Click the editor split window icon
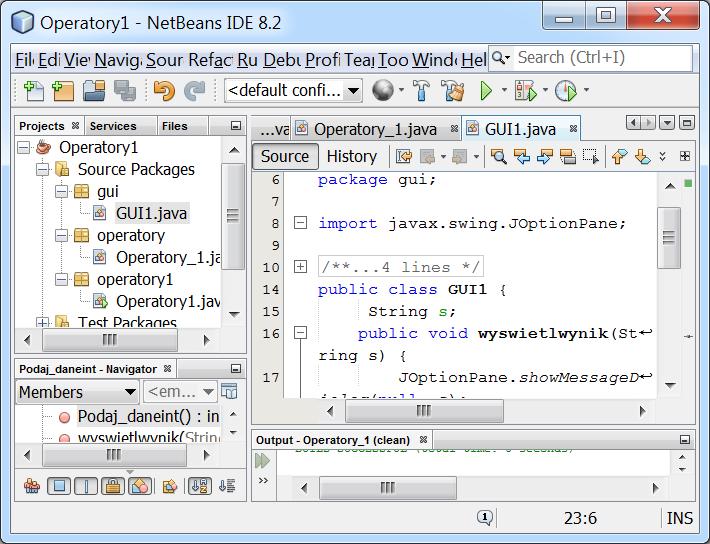 685,156
